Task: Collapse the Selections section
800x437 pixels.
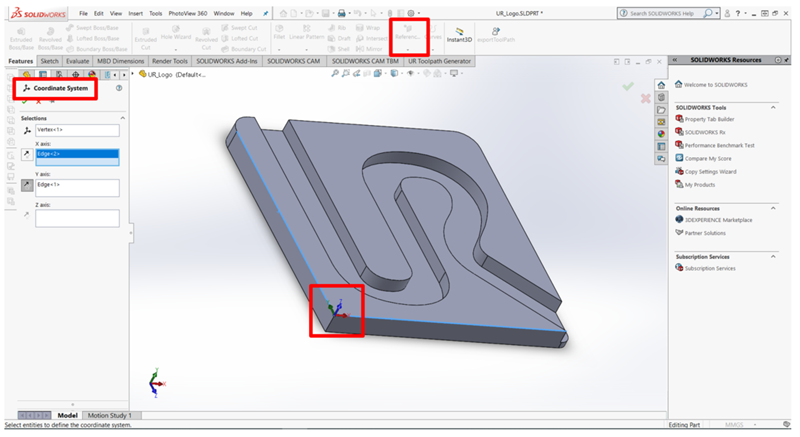Action: click(x=122, y=118)
